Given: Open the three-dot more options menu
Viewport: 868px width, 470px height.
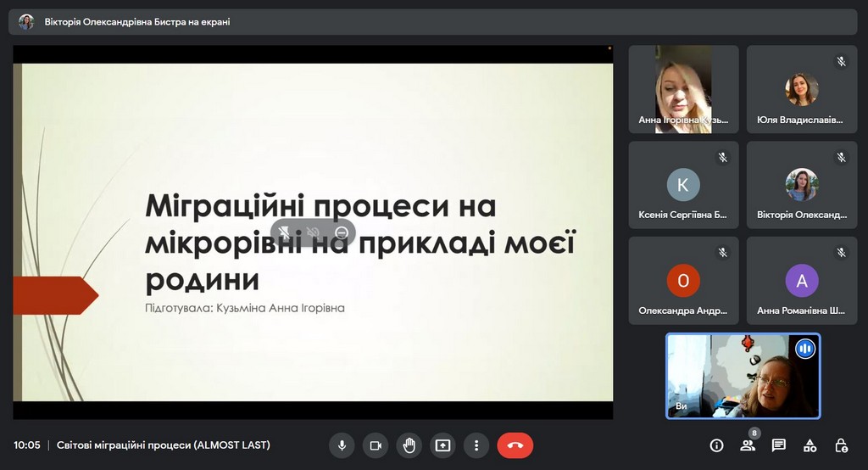Looking at the screenshot, I should (x=476, y=445).
